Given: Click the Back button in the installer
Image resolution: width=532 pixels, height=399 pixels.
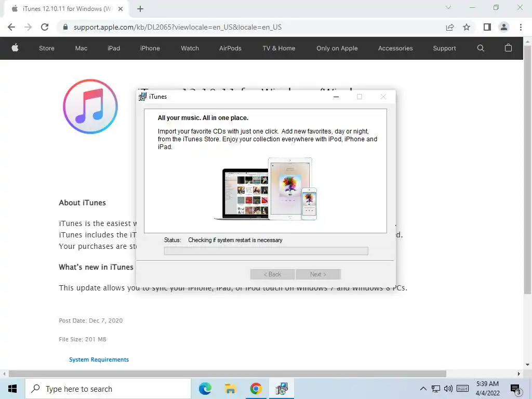Looking at the screenshot, I should pyautogui.click(x=272, y=274).
